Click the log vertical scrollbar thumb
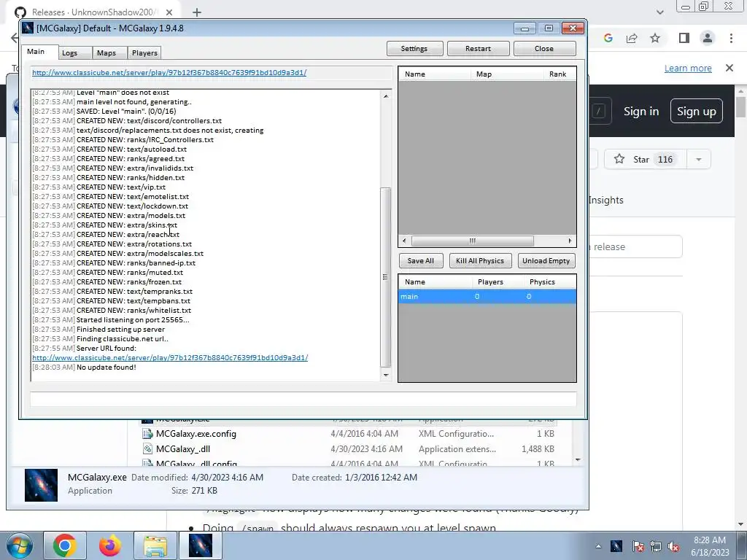The height and width of the screenshot is (560, 747). 385,276
